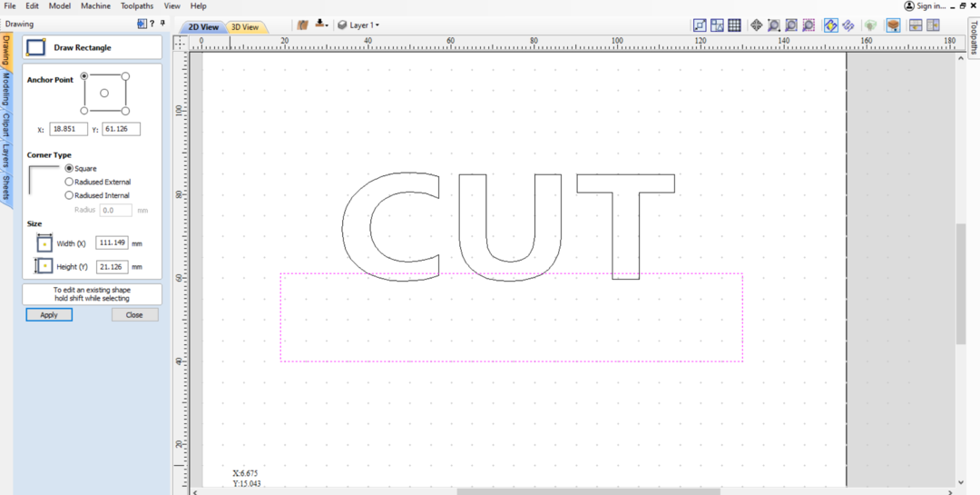Click the Width (X) input field
The height and width of the screenshot is (495, 980).
coord(112,243)
